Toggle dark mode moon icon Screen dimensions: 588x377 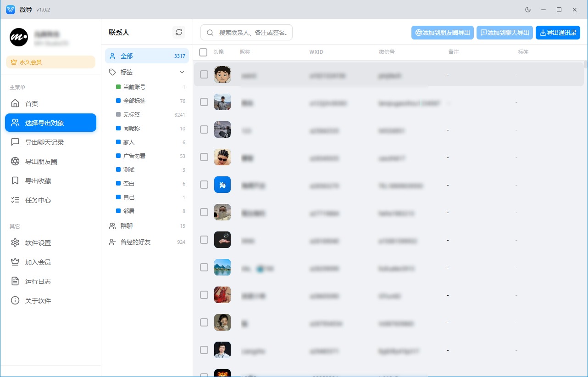pyautogui.click(x=527, y=10)
